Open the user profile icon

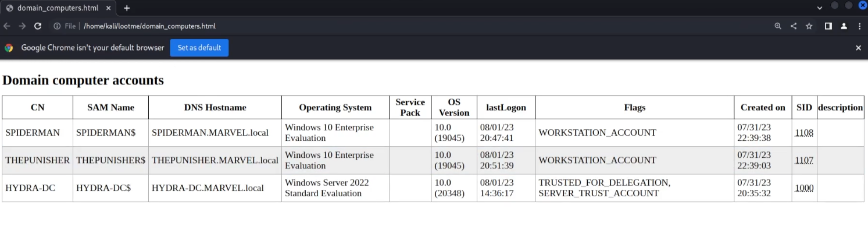[x=844, y=26]
